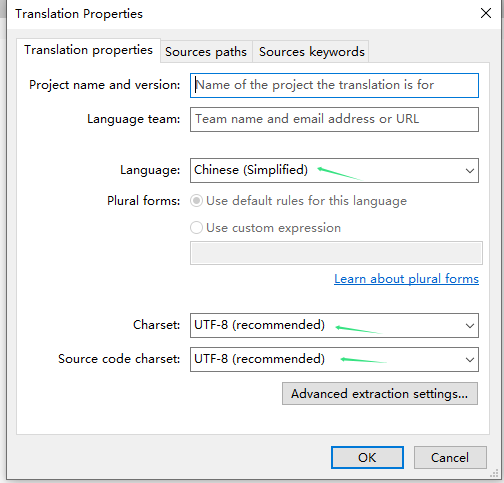Expand the Source code charset arrow
The height and width of the screenshot is (483, 504).
[470, 360]
